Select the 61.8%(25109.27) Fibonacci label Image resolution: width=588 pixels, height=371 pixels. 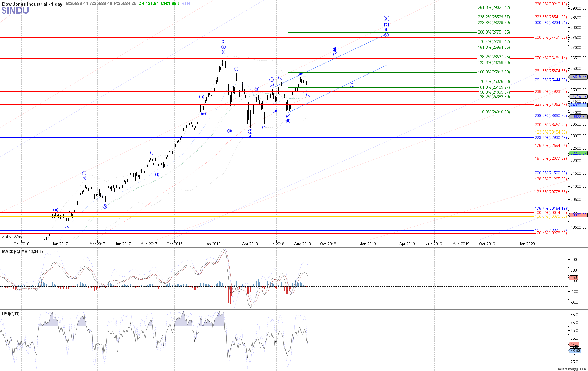click(x=495, y=87)
